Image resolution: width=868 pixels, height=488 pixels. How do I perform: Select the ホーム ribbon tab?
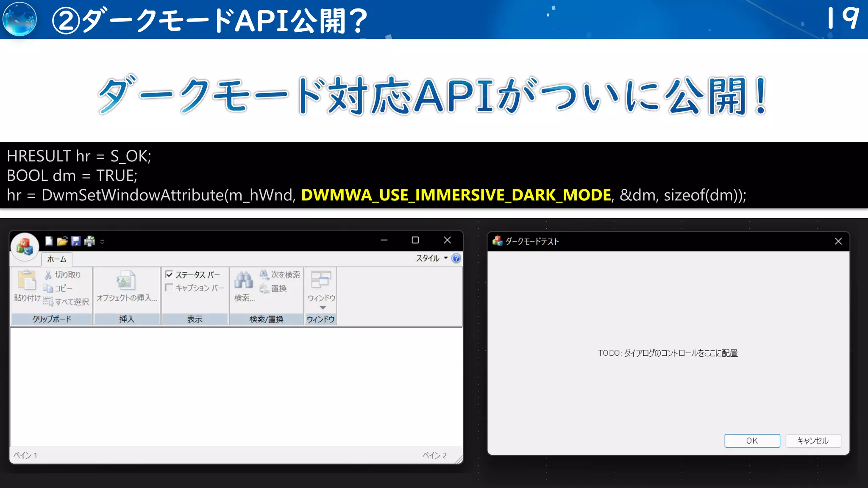click(x=57, y=259)
